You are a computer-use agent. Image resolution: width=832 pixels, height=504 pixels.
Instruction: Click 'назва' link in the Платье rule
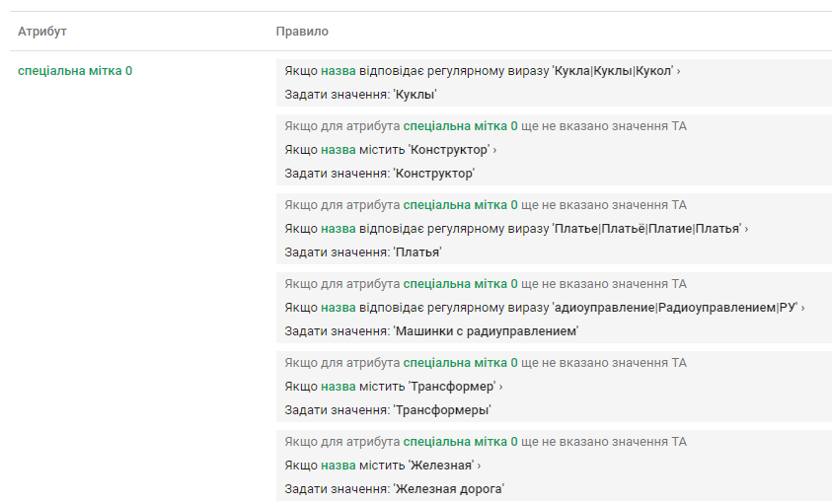(x=338, y=229)
